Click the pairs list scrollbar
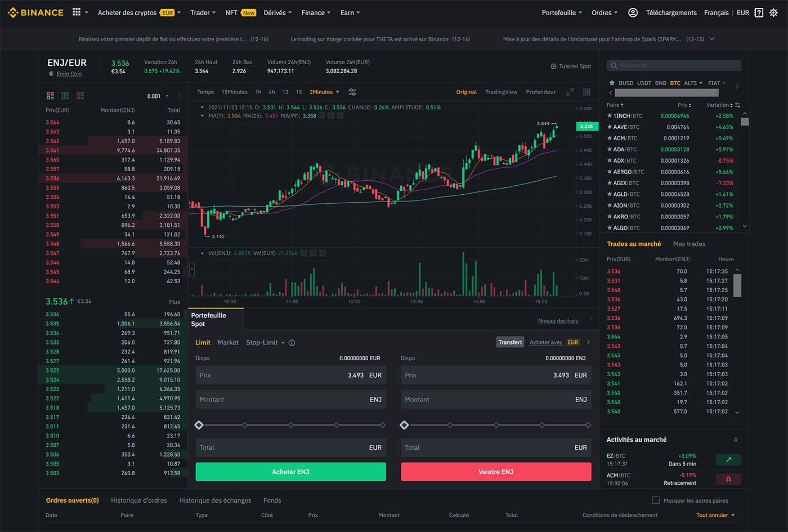Screen dimensions: 788x532 click(x=745, y=121)
